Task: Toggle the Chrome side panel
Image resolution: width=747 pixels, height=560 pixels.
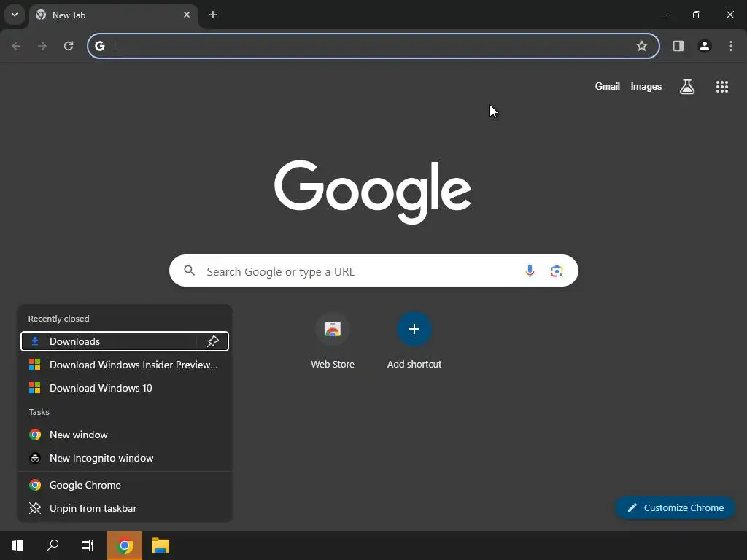Action: click(678, 46)
